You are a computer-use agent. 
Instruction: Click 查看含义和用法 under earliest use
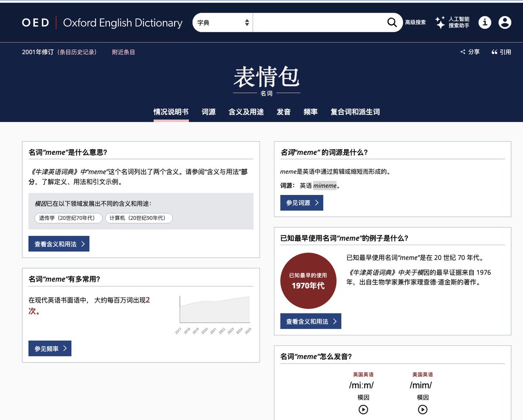coord(311,321)
